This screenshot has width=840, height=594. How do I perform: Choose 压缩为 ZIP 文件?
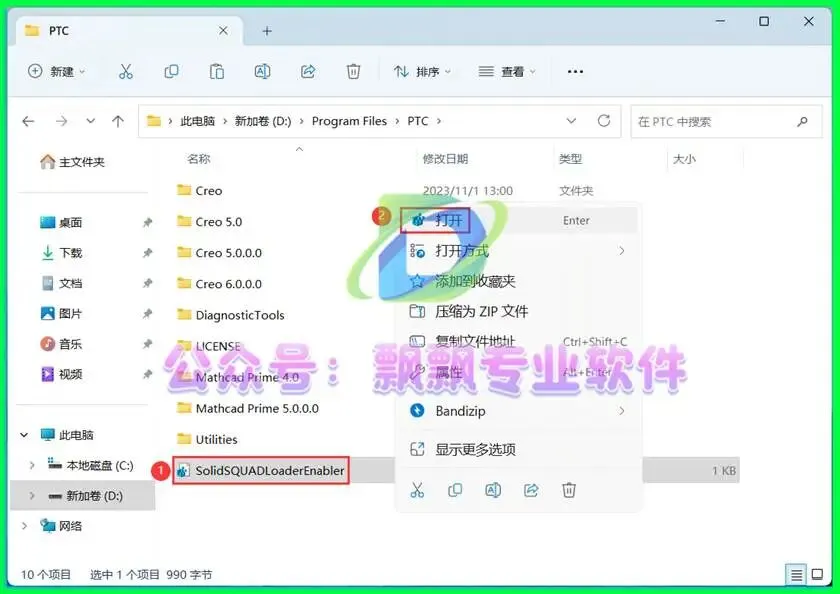point(519,311)
